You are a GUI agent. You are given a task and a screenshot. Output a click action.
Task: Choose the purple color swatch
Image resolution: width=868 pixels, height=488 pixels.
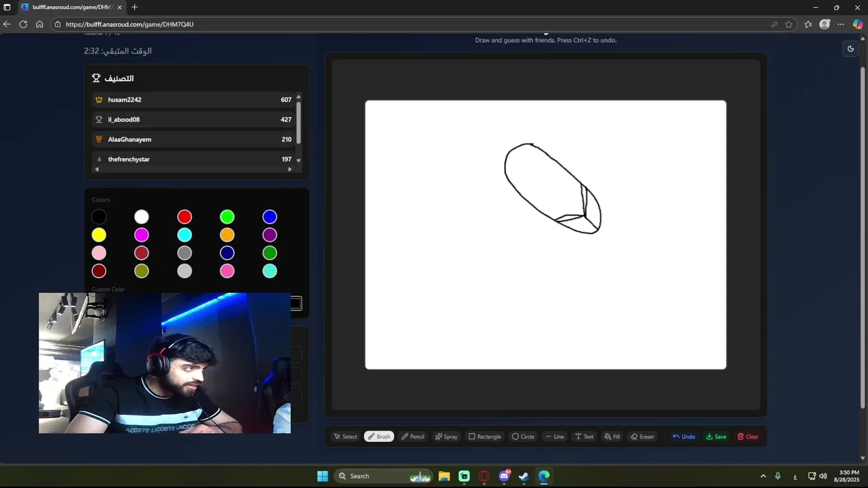coord(270,235)
